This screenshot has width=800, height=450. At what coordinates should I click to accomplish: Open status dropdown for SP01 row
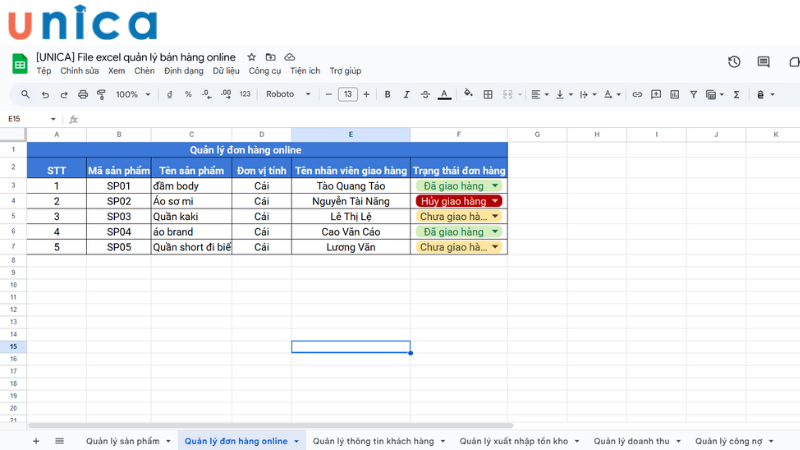click(x=495, y=186)
